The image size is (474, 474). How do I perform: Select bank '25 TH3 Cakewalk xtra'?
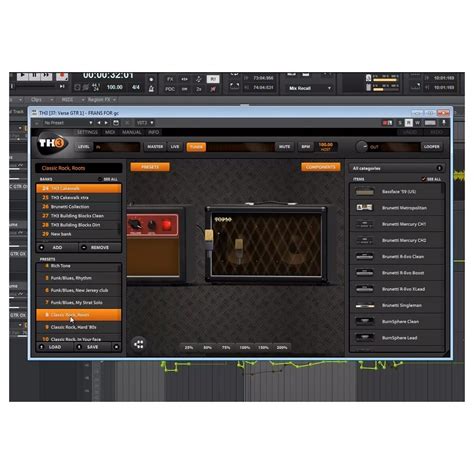[79, 198]
